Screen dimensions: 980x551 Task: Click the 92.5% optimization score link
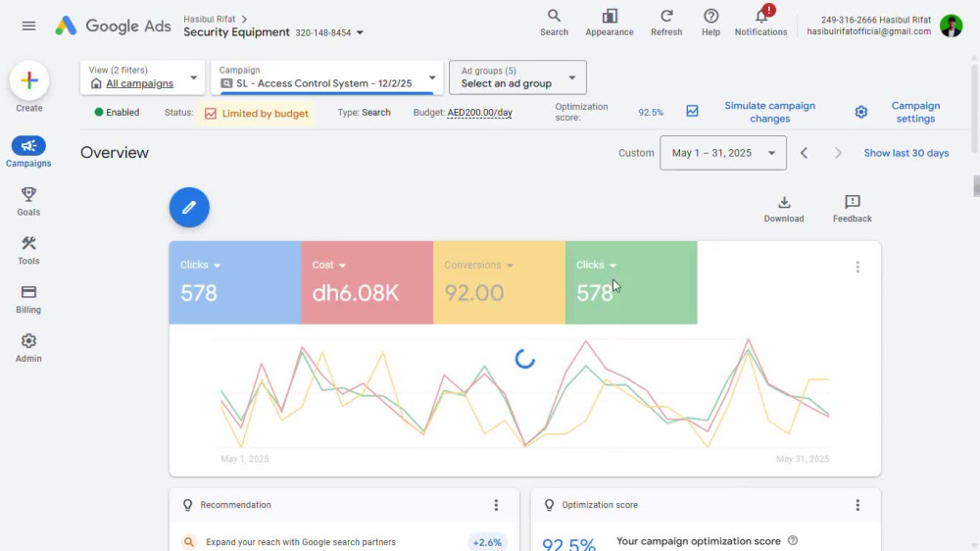point(651,113)
